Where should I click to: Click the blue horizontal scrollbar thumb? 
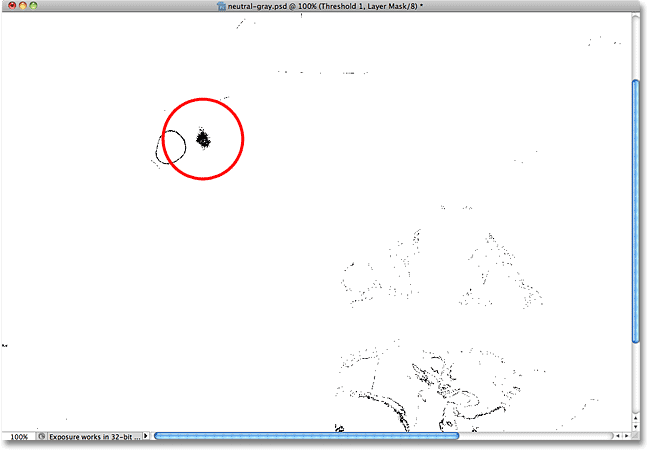point(306,436)
